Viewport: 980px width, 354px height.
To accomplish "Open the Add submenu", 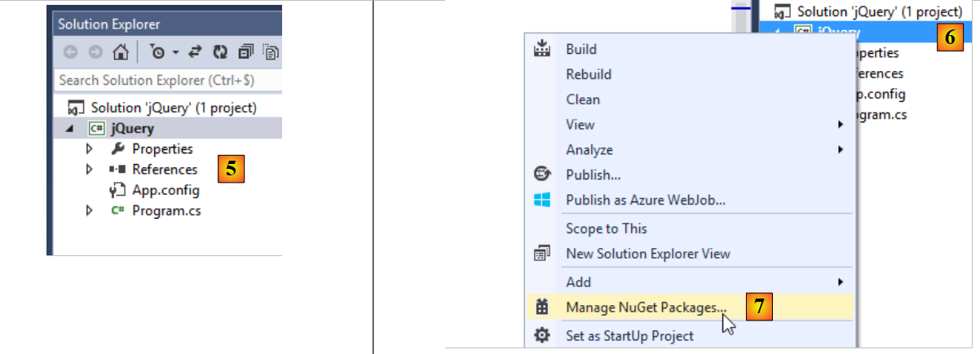I will pyautogui.click(x=579, y=281).
